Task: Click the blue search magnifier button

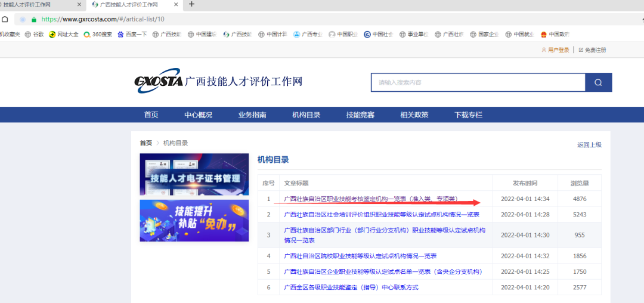Action: (598, 82)
